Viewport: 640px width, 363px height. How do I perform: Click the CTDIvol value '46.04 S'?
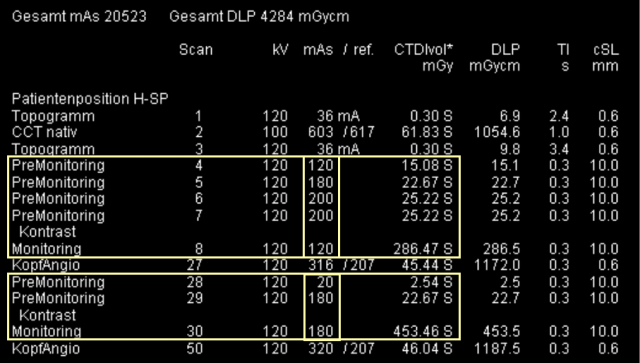point(427,349)
